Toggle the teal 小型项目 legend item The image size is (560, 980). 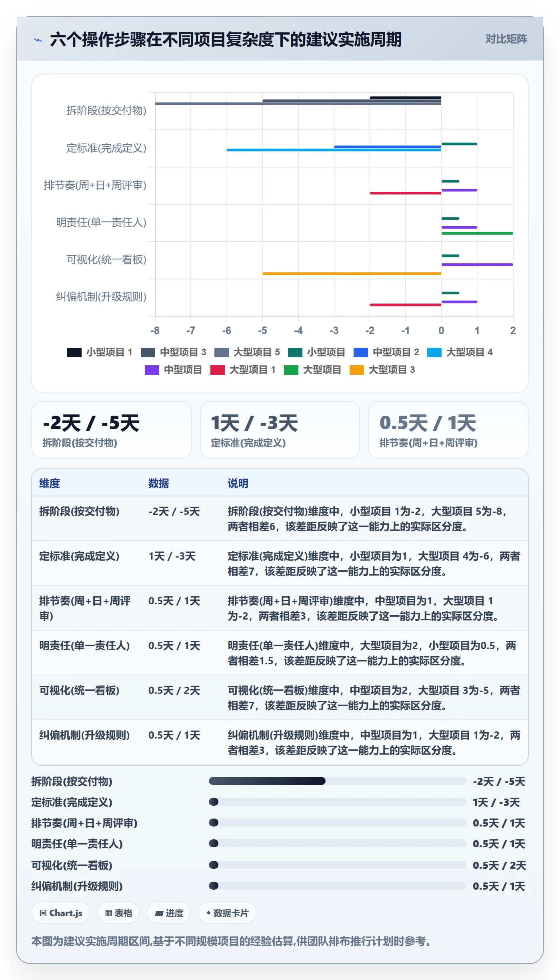point(316,352)
